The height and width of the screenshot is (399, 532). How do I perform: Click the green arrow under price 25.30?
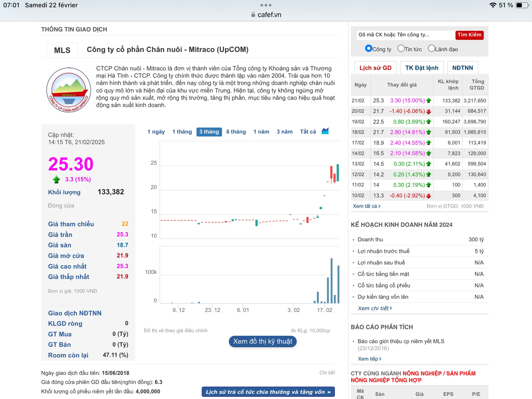coord(56,180)
